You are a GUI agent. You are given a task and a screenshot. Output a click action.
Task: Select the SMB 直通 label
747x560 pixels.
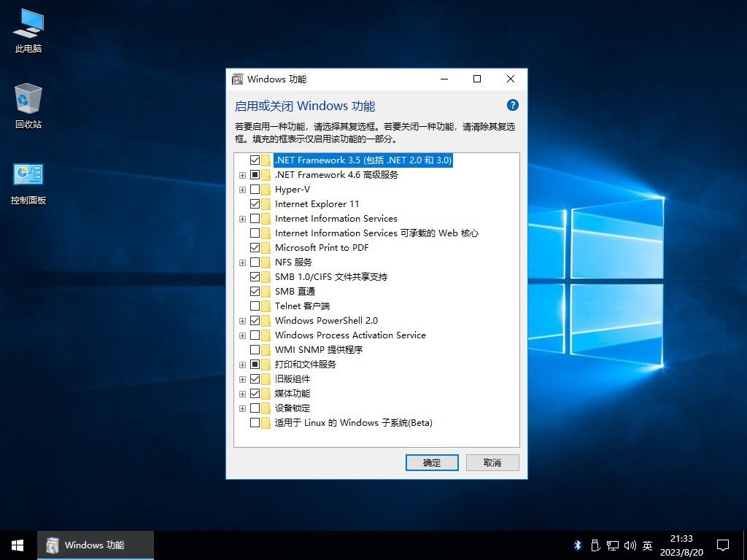(x=295, y=292)
